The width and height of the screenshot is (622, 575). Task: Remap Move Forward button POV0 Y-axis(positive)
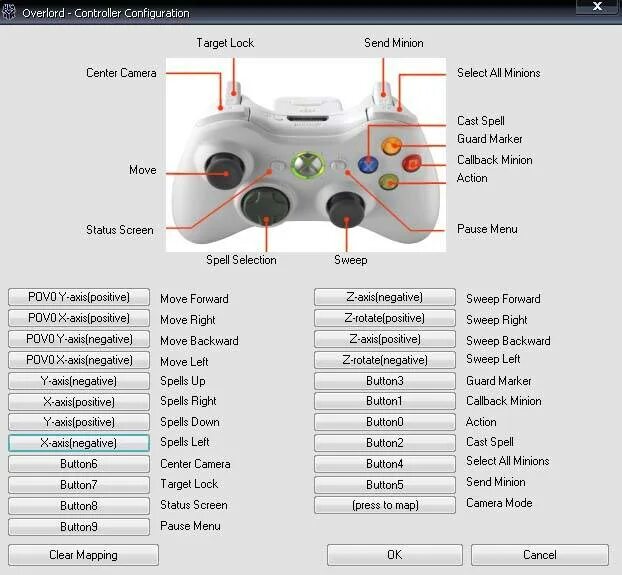79,297
